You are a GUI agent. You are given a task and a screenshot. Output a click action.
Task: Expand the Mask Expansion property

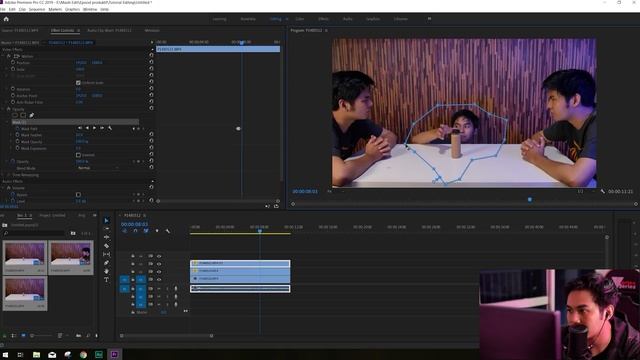tap(12, 148)
